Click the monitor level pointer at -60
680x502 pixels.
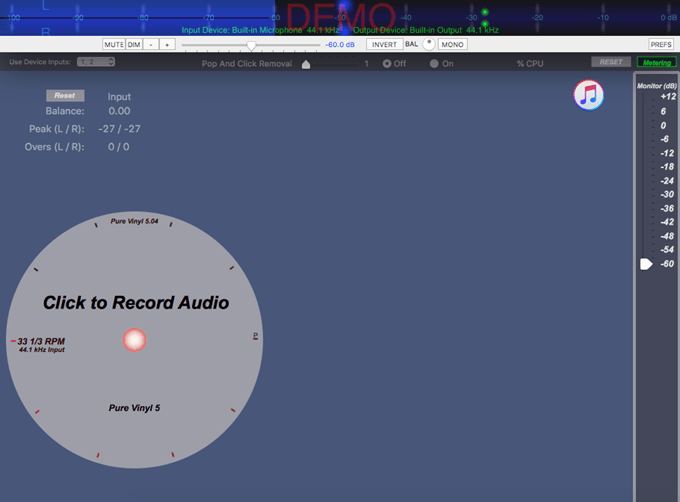[645, 264]
